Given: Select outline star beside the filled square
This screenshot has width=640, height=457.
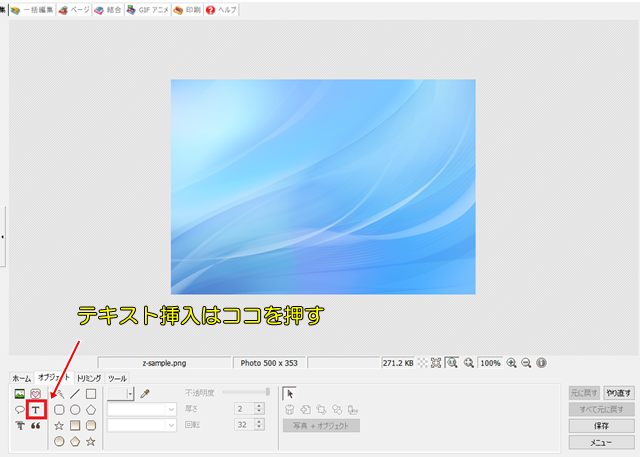Looking at the screenshot, I should click(x=59, y=426).
